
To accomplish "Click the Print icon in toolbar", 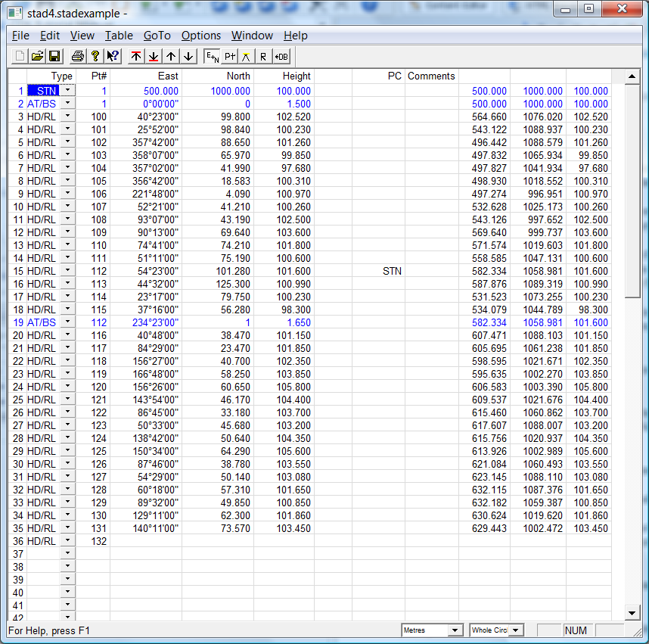I will coord(77,56).
